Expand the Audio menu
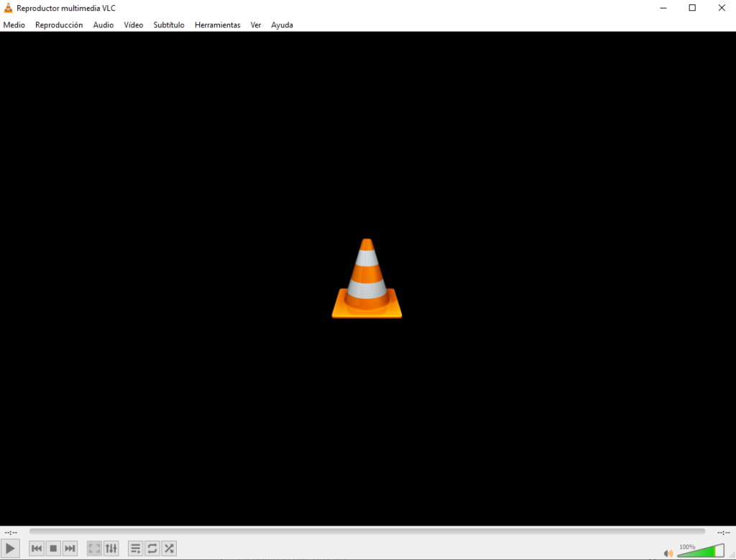 (x=103, y=25)
